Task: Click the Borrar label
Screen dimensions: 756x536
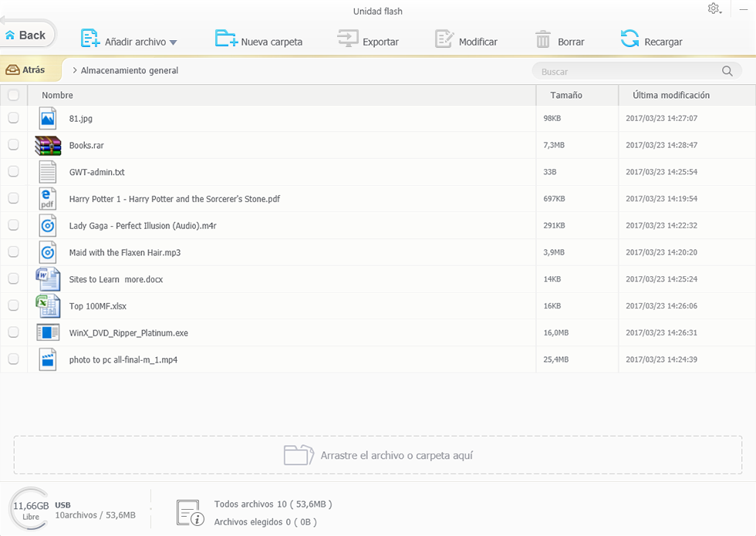Action: [x=571, y=42]
